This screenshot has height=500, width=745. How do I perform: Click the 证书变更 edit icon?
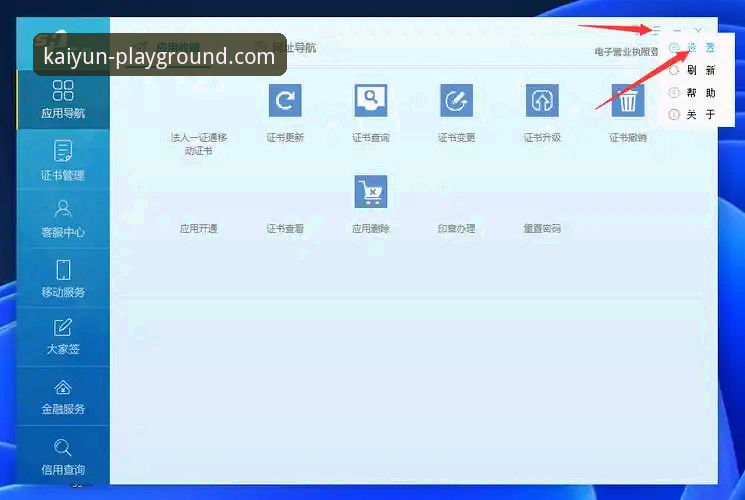[457, 100]
